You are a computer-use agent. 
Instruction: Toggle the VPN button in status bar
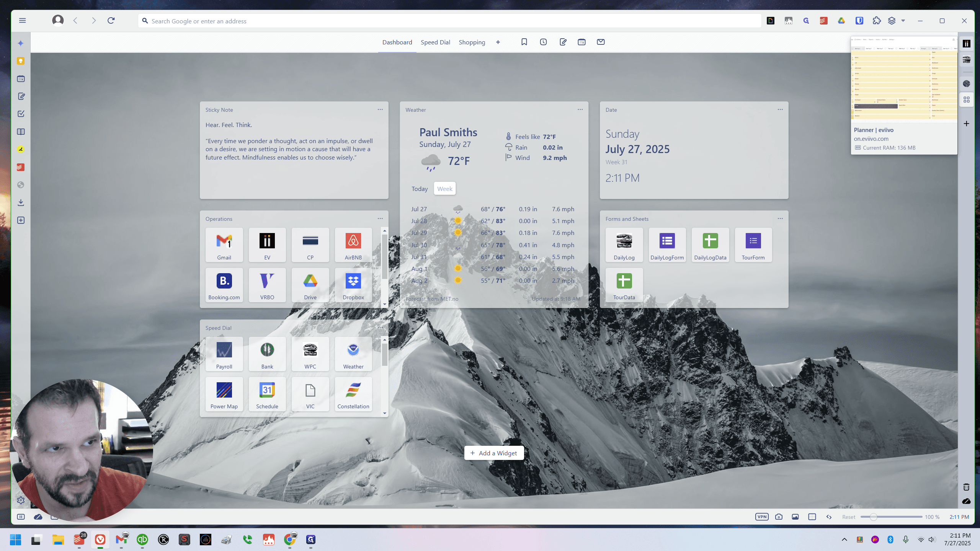[762, 517]
